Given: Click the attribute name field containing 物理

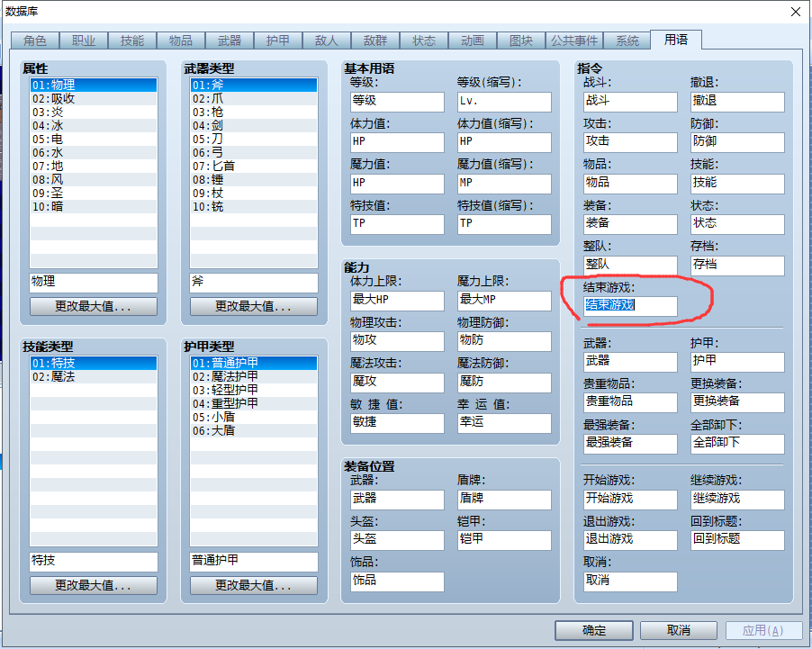Looking at the screenshot, I should (94, 283).
